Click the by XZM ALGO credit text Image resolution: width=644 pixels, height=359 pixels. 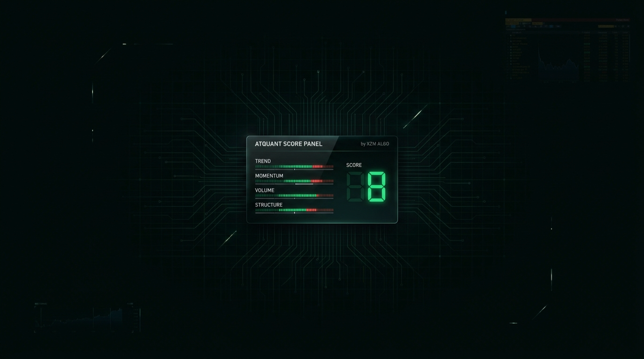[x=375, y=144]
